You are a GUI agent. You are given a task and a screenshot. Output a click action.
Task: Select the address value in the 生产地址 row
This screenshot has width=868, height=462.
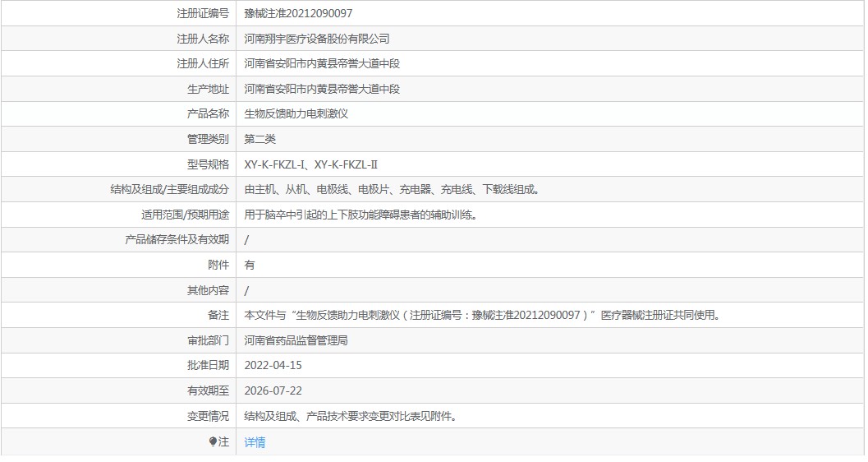(322, 89)
